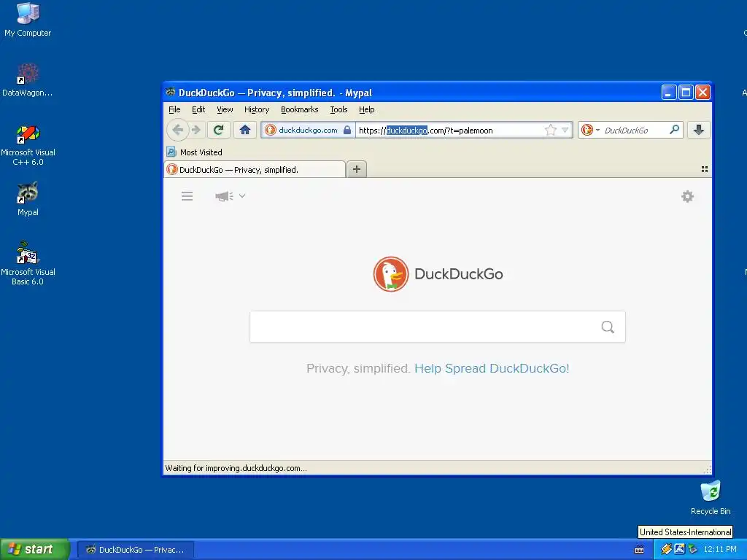Select the DataWagon desktop shortcut
The image size is (747, 560).
click(27, 80)
